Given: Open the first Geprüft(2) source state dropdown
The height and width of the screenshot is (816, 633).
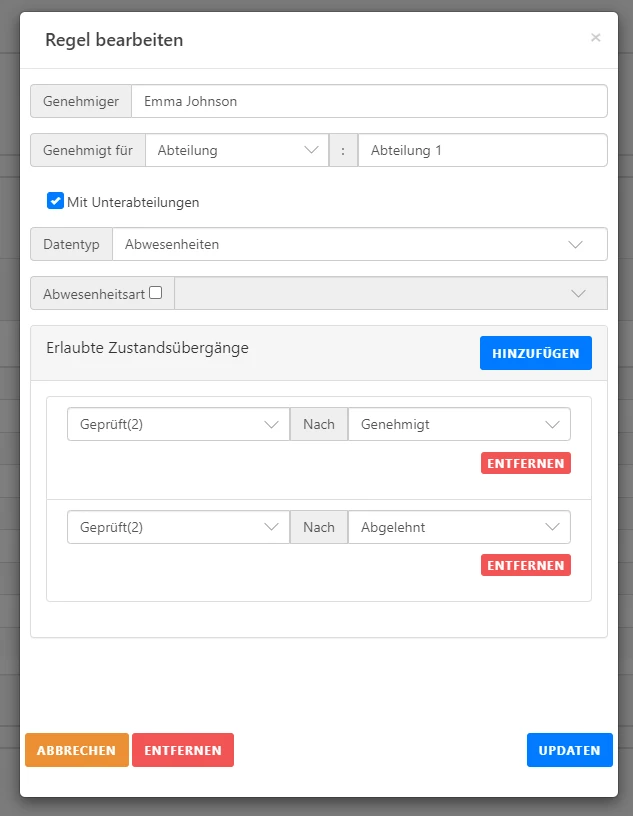Looking at the screenshot, I should click(178, 423).
